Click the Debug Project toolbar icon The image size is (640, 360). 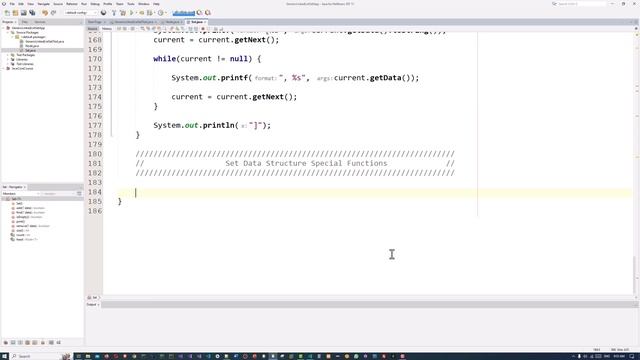click(142, 13)
